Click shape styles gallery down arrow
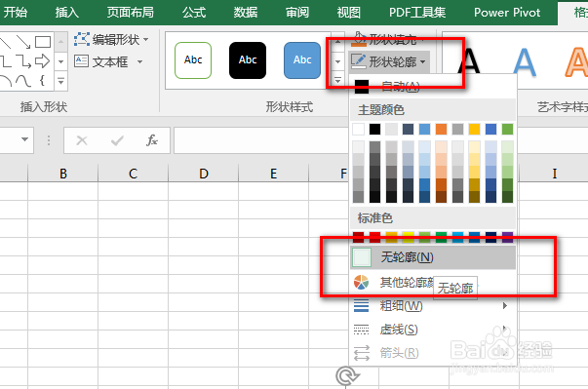The image size is (588, 389). (337, 61)
